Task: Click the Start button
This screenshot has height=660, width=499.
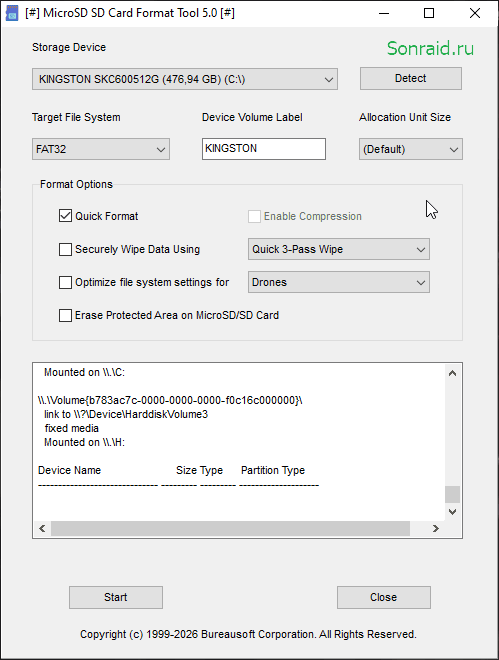Action: tap(116, 597)
